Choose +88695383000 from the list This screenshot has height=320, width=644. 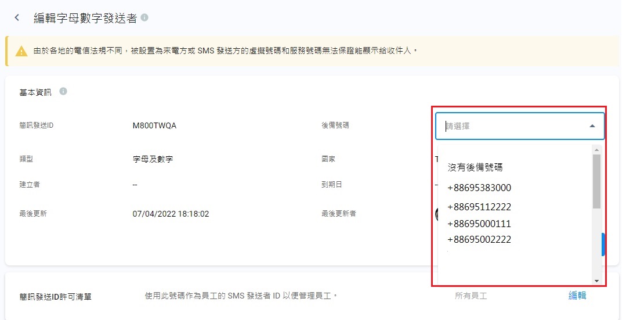tap(479, 188)
